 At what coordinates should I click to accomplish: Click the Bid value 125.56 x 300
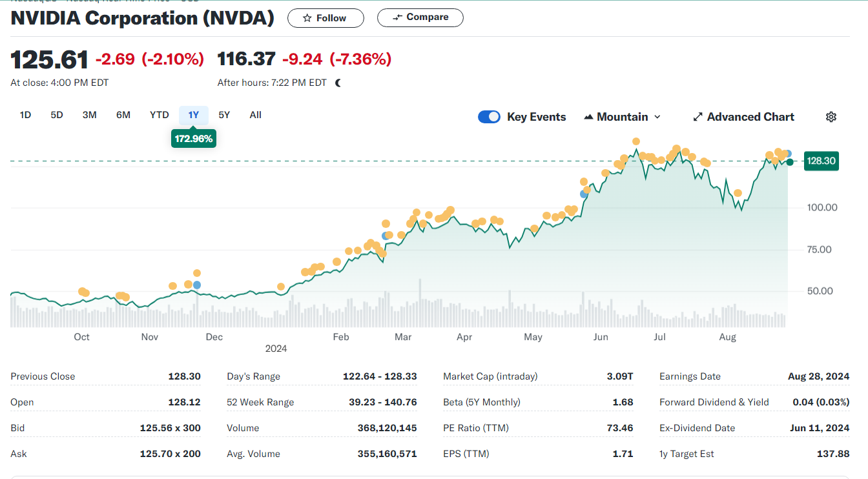click(x=170, y=428)
